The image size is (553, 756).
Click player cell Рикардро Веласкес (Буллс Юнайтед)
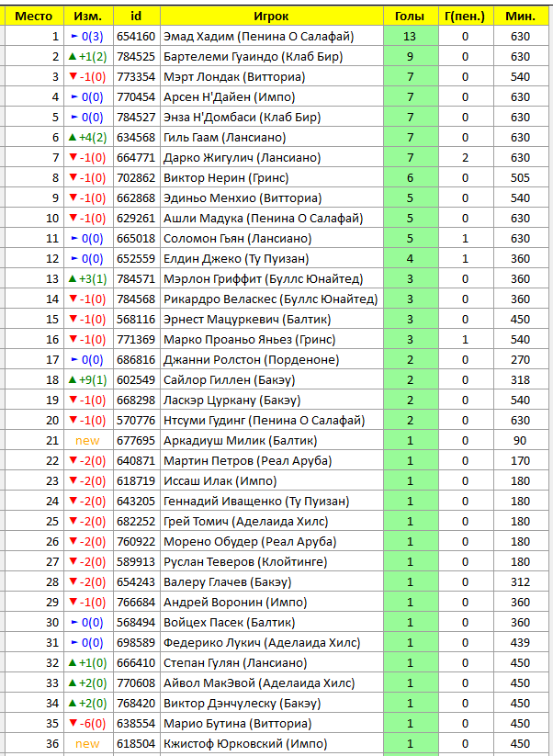click(271, 299)
